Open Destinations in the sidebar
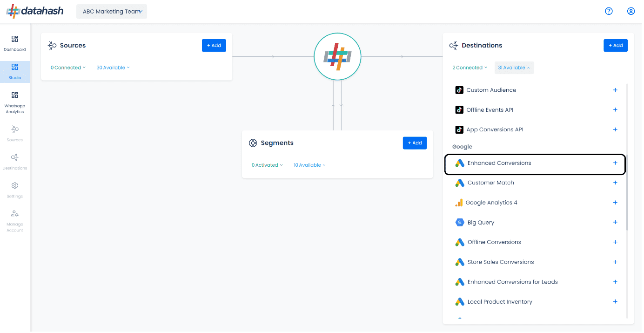The width and height of the screenshot is (644, 333). pyautogui.click(x=15, y=162)
